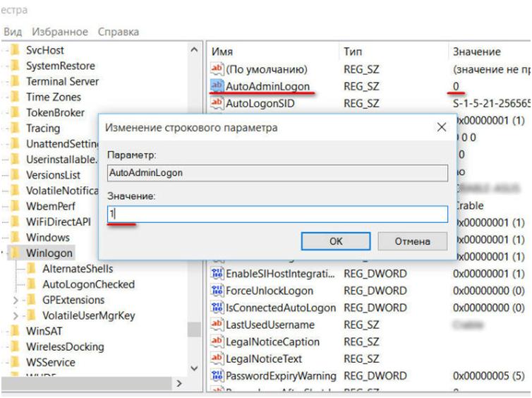The height and width of the screenshot is (398, 532).
Task: Open the Вид menu
Action: [13, 32]
